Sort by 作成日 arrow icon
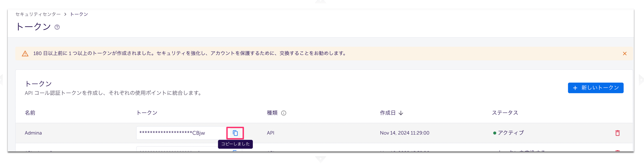Screen dimensions: 644x166 [x=401, y=113]
